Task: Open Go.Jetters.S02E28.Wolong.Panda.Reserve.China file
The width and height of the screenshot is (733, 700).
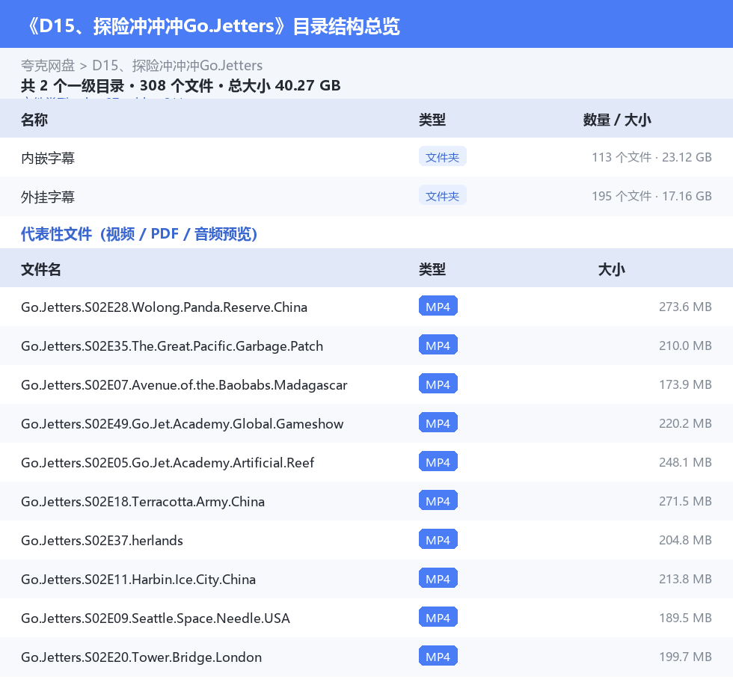Action: click(x=164, y=307)
